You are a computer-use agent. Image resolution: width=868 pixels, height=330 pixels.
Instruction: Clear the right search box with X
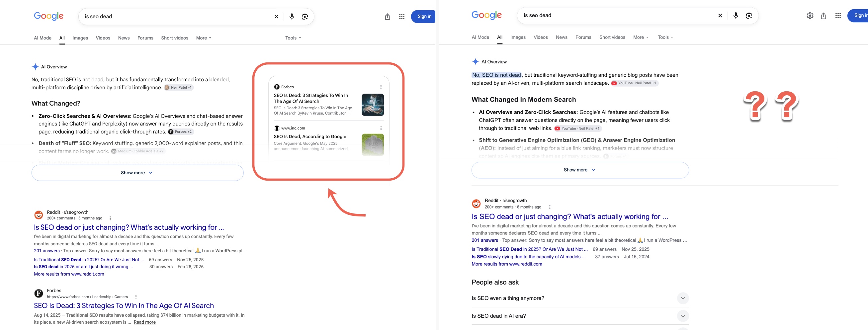(720, 16)
